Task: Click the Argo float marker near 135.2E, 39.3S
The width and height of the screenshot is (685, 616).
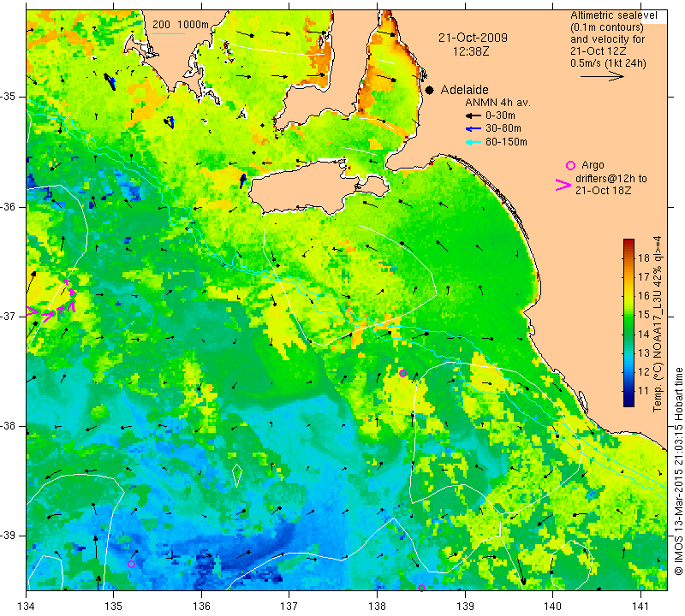Action: click(x=131, y=564)
